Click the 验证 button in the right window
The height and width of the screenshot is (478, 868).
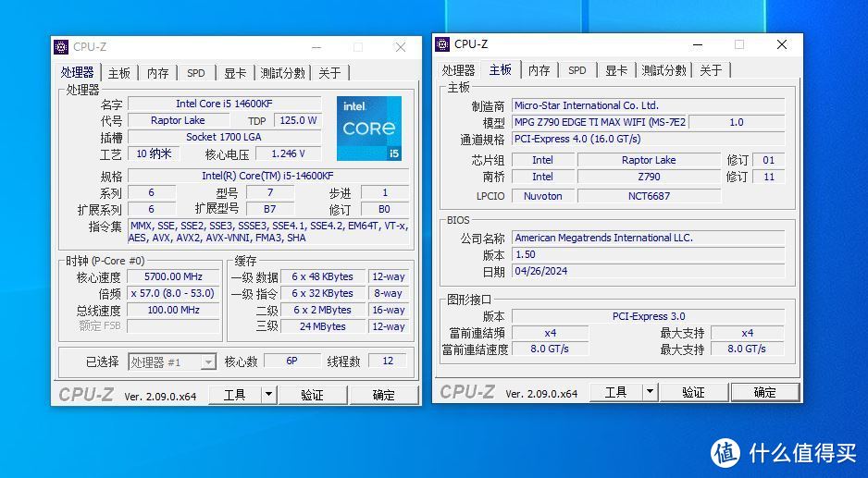[693, 393]
